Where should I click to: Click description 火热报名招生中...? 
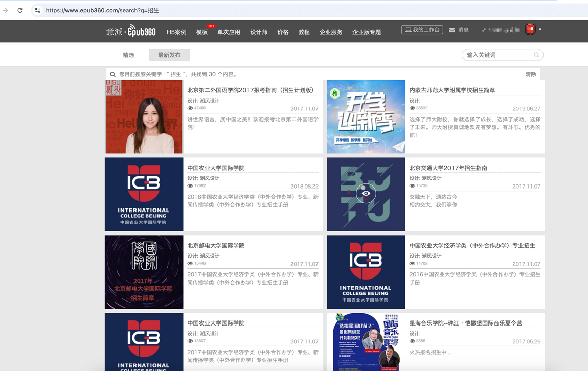[x=429, y=352]
